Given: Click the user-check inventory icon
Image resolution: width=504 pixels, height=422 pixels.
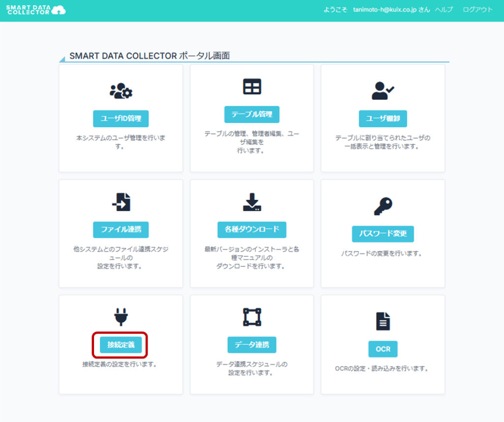Looking at the screenshot, I should tap(383, 91).
